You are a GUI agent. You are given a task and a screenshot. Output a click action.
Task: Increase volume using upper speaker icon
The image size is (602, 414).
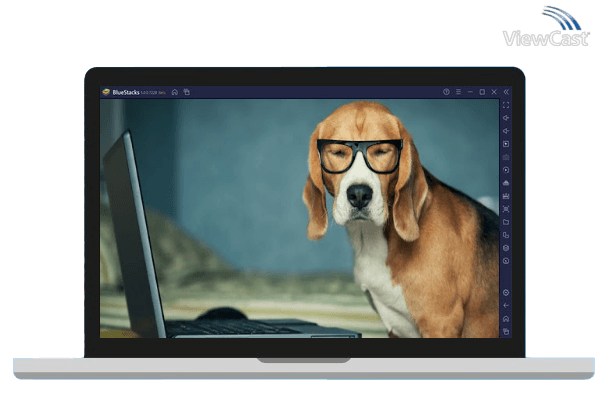[x=506, y=118]
